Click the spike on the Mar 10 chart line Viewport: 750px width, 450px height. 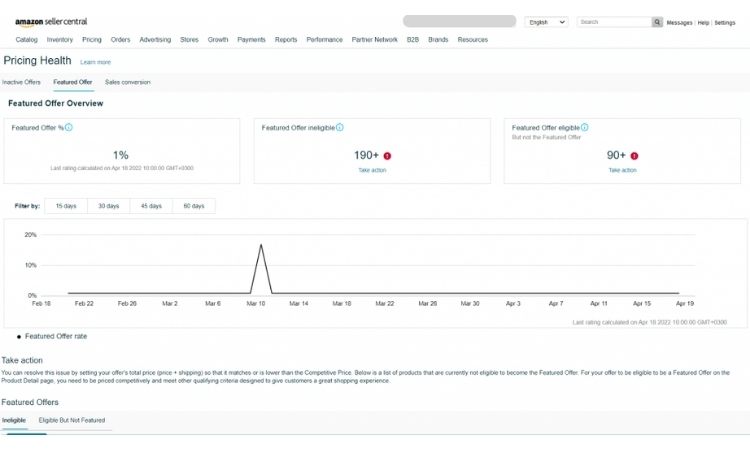pyautogui.click(x=261, y=246)
